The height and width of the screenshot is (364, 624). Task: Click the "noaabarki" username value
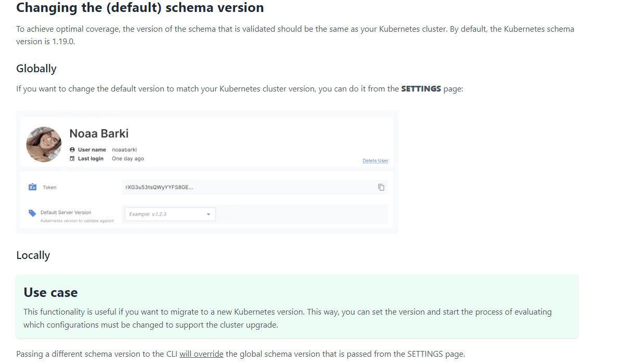[x=124, y=150]
